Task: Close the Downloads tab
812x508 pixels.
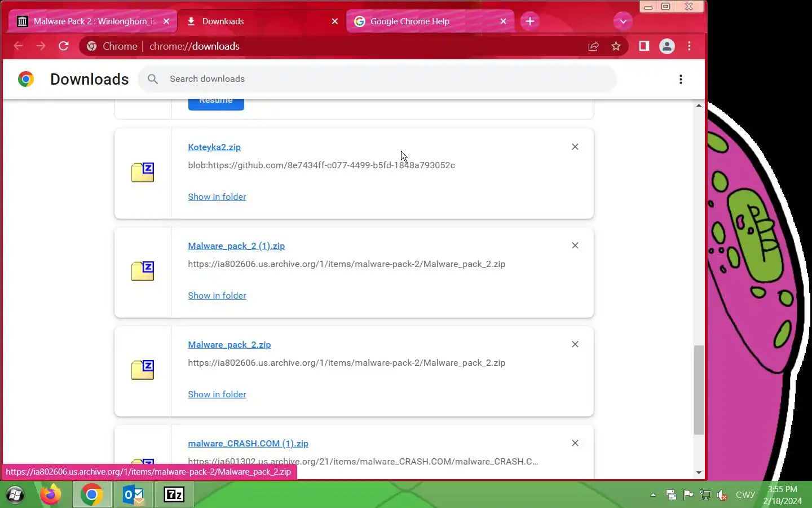Action: tap(335, 21)
